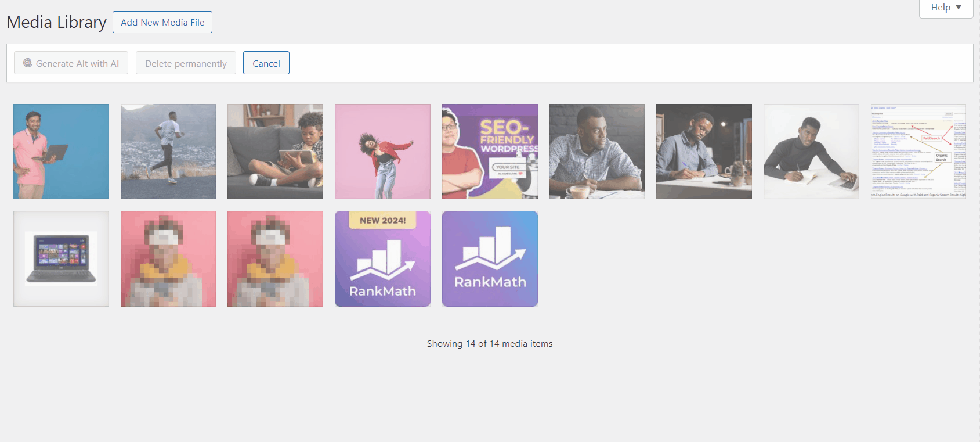Select man in pink shirt holding laptop thumbnail

click(61, 152)
